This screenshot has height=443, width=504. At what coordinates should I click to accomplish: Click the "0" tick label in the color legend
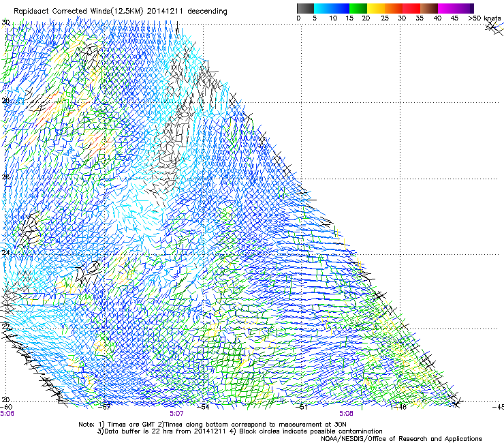pos(298,18)
